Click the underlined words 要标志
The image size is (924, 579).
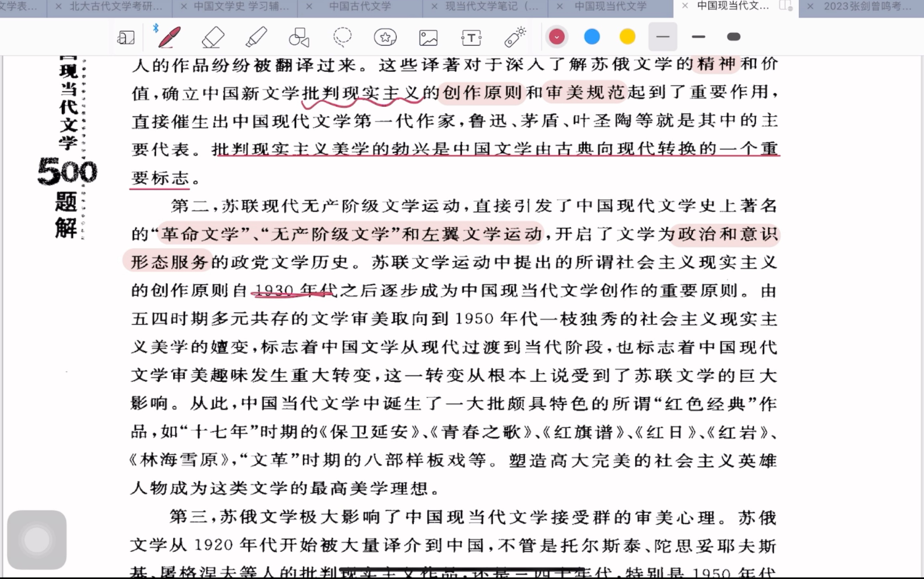tap(160, 178)
